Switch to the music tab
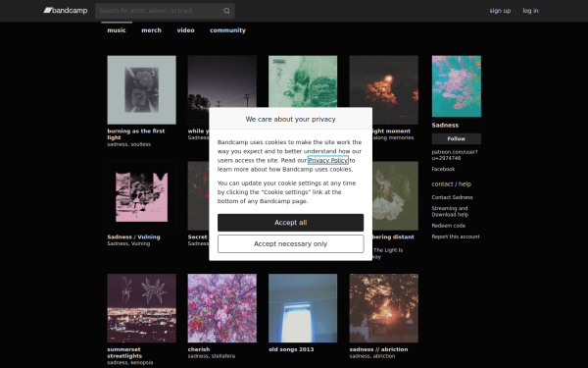 click(117, 30)
